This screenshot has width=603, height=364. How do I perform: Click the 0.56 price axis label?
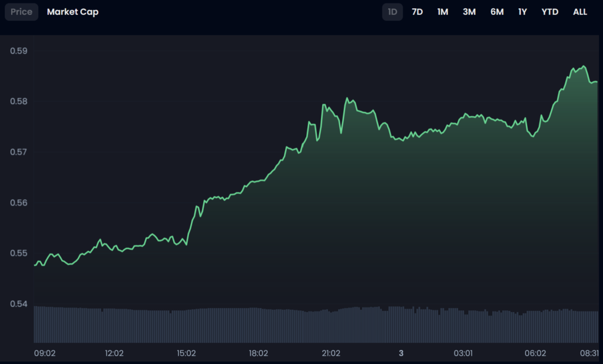[19, 203]
